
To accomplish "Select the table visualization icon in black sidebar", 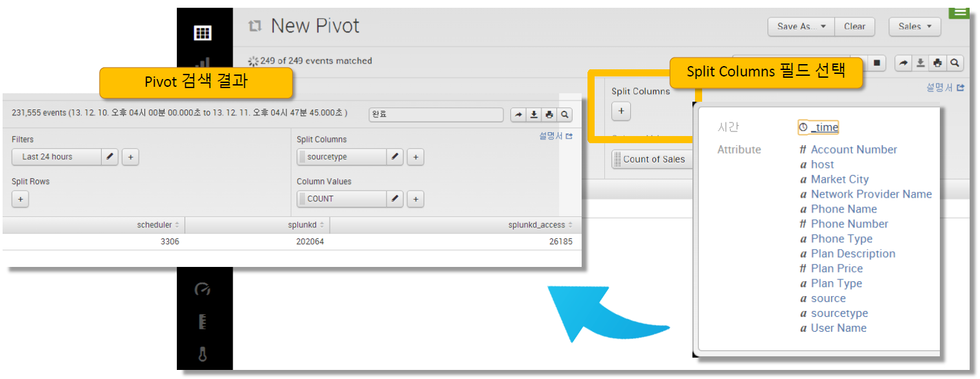I will tap(204, 32).
